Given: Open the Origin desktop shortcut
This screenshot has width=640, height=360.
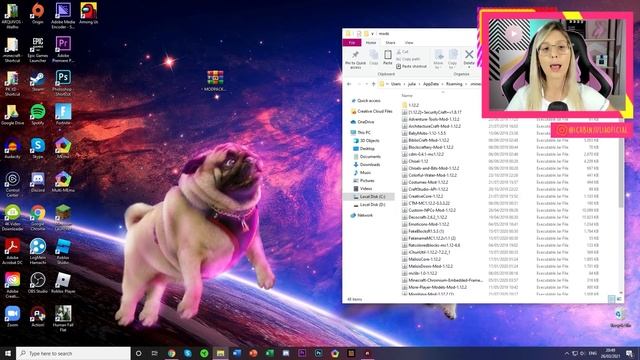Looking at the screenshot, I should pos(38,13).
